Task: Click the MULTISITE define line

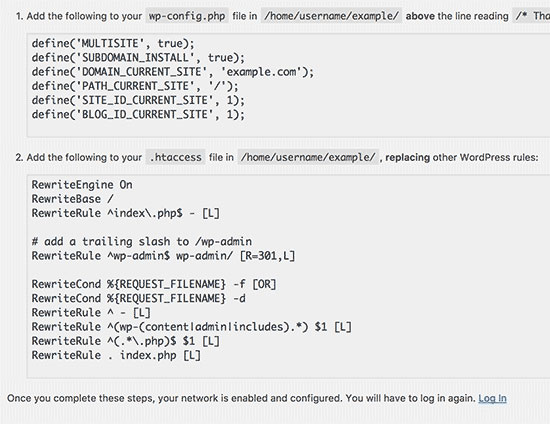Action: tap(113, 43)
